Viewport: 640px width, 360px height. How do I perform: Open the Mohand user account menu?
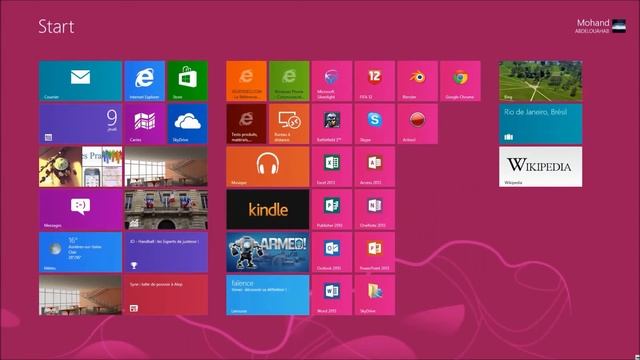tap(600, 26)
